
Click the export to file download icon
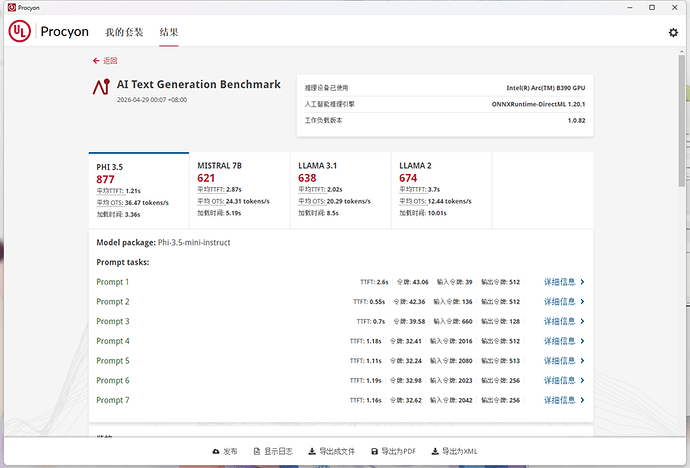[312, 451]
